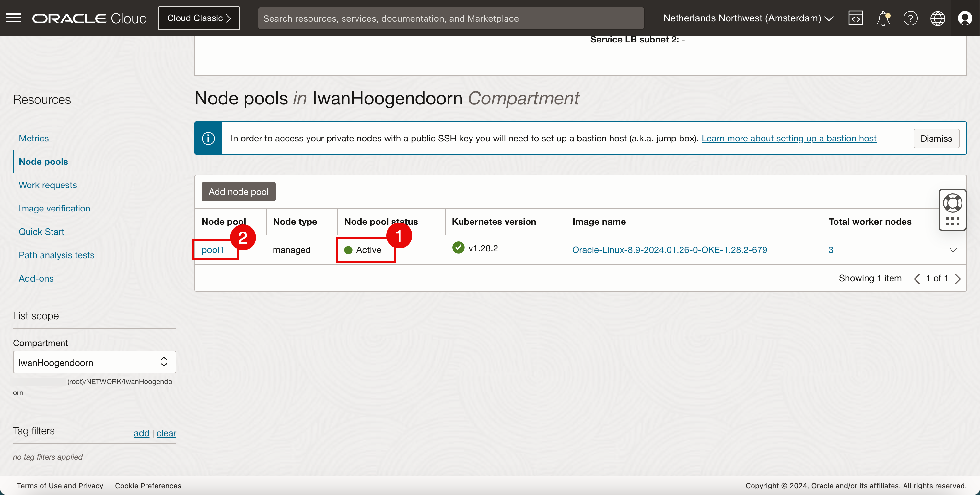Click the search resources input field

pyautogui.click(x=450, y=18)
